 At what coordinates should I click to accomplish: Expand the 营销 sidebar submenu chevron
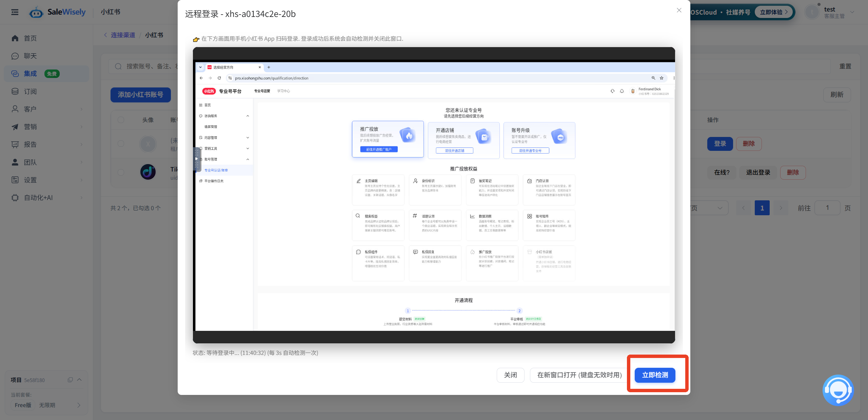point(82,127)
